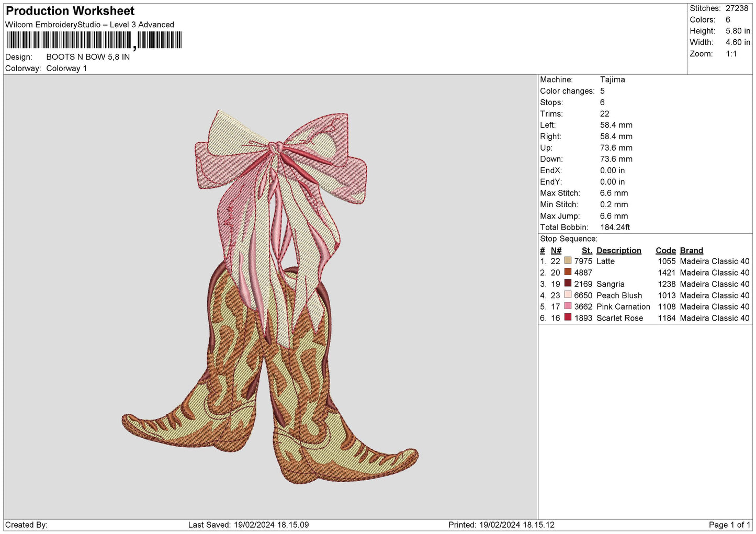Image resolution: width=756 pixels, height=534 pixels.
Task: Click stitch count 7975
Action: click(x=583, y=262)
